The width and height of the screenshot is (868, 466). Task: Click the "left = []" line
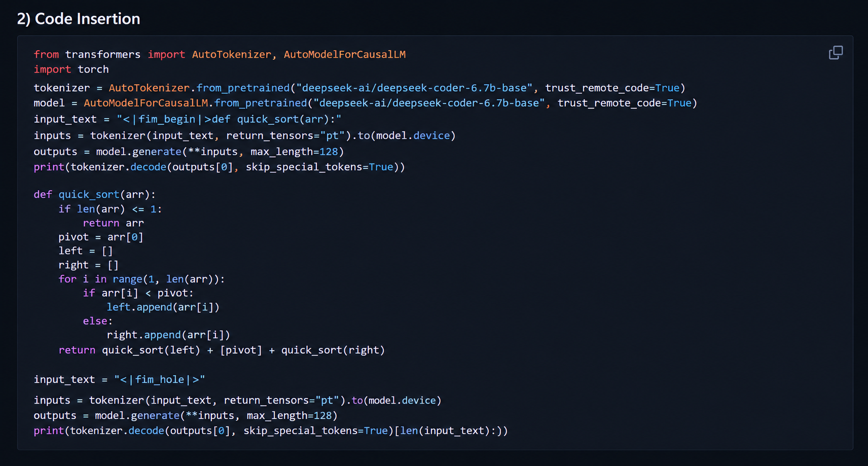point(86,251)
